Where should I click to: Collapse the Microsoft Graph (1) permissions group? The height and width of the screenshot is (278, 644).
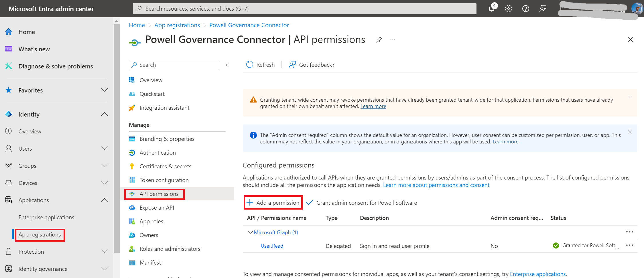[250, 232]
